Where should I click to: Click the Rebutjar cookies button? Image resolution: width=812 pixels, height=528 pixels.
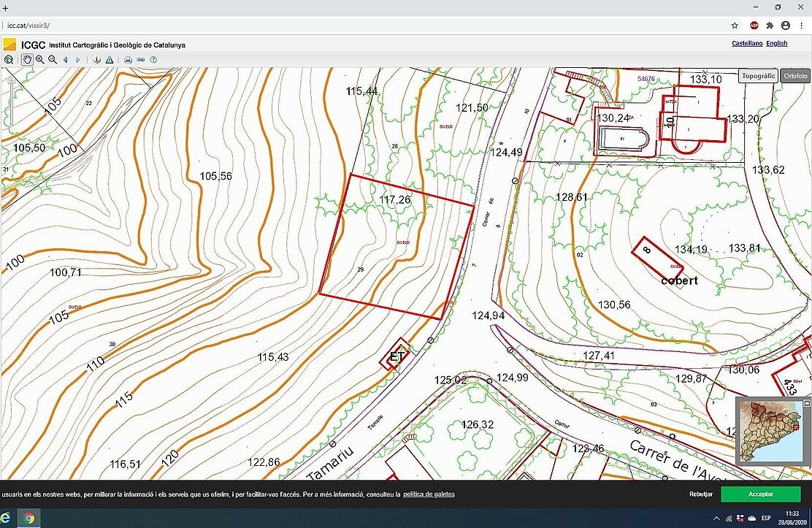pyautogui.click(x=701, y=494)
